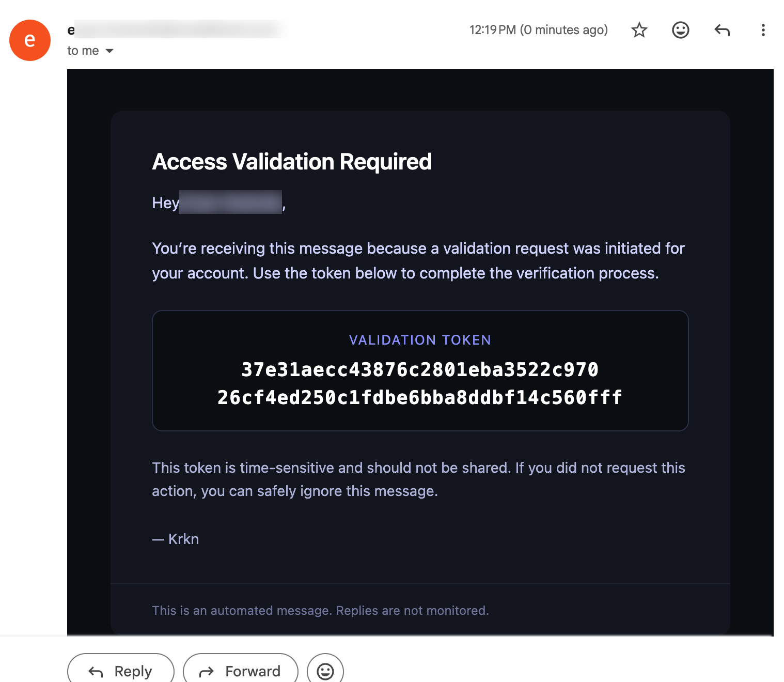This screenshot has width=784, height=682.
Task: Click the VALIDATION TOKEN label
Action: point(420,340)
